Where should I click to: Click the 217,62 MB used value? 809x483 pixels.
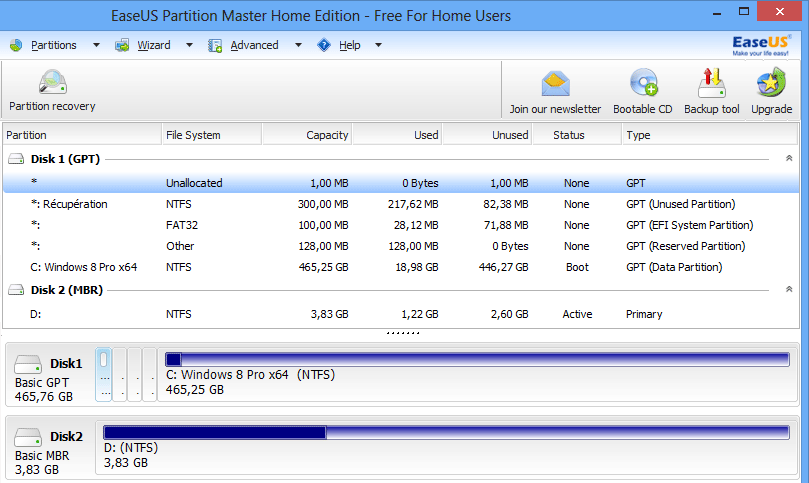pyautogui.click(x=413, y=204)
